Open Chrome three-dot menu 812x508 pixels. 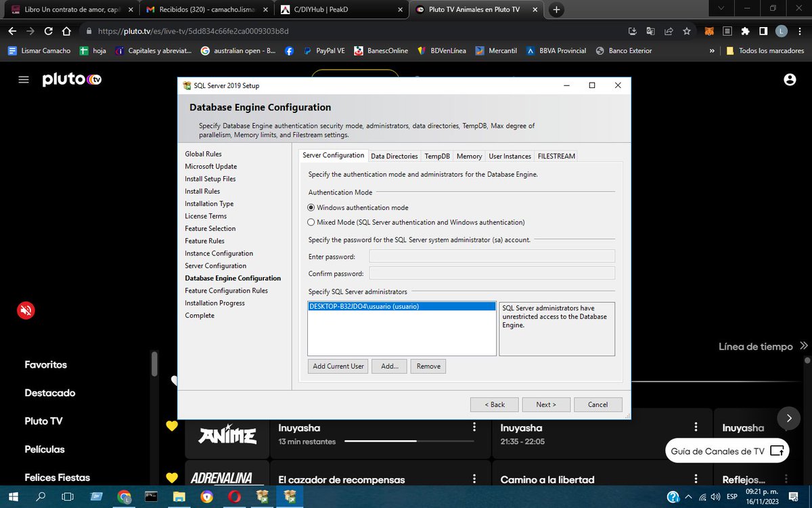tap(798, 31)
